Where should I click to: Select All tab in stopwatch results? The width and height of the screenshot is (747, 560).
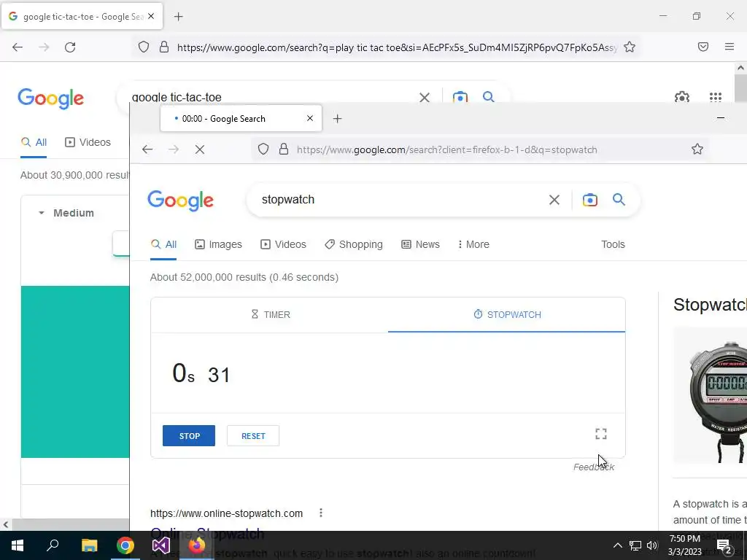coord(163,244)
